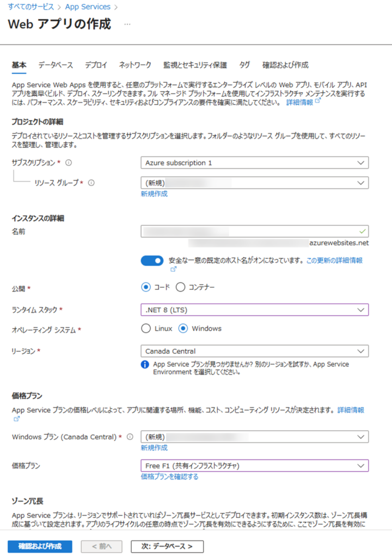Click info icon next to Windows プラン label
This screenshot has width=392, height=558.
pos(130,437)
